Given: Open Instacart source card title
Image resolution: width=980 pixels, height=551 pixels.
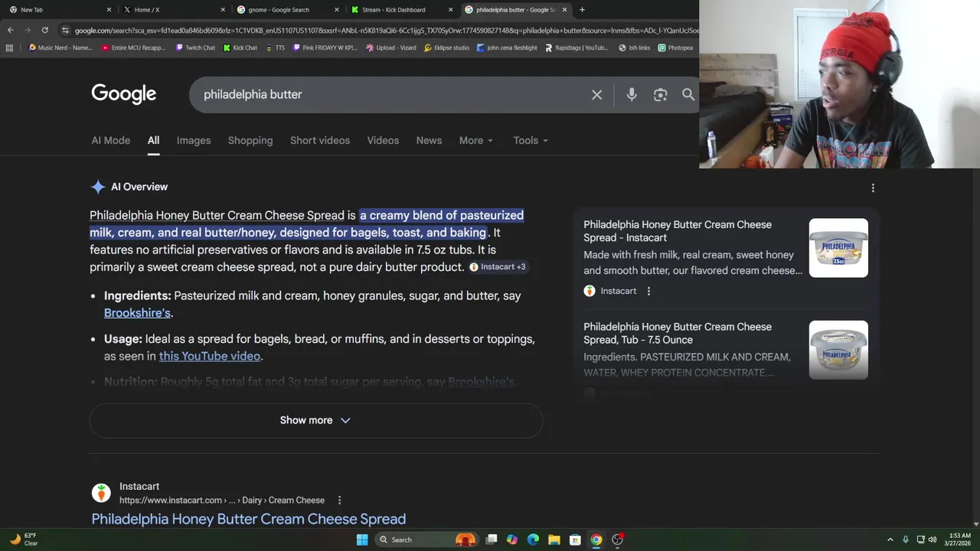Looking at the screenshot, I should coord(678,231).
